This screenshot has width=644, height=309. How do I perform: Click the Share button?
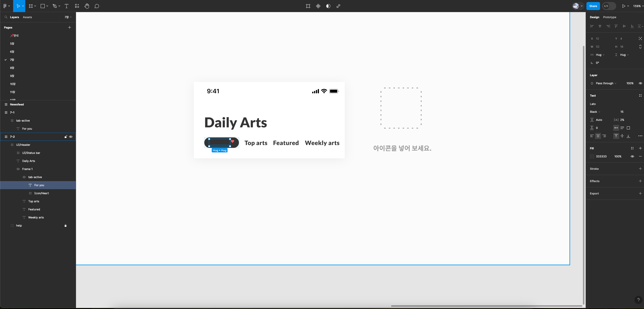click(593, 6)
